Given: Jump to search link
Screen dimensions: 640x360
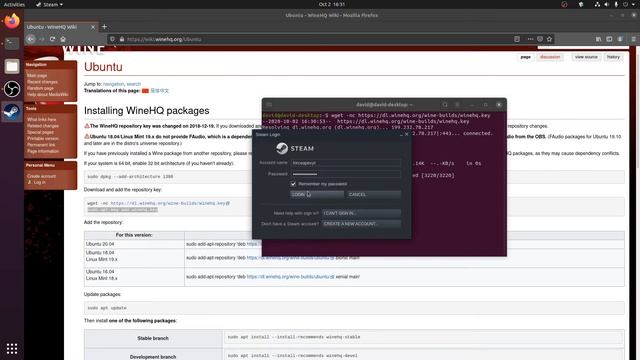Looking at the screenshot, I should (x=133, y=84).
